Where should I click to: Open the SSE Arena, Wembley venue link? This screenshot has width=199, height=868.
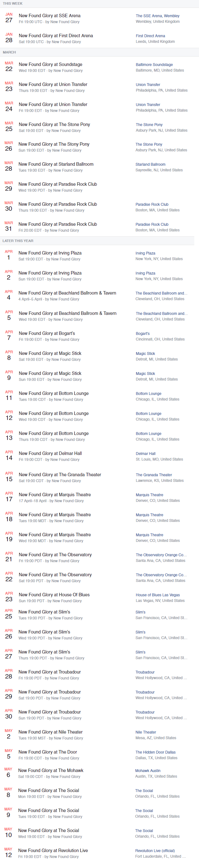157,16
